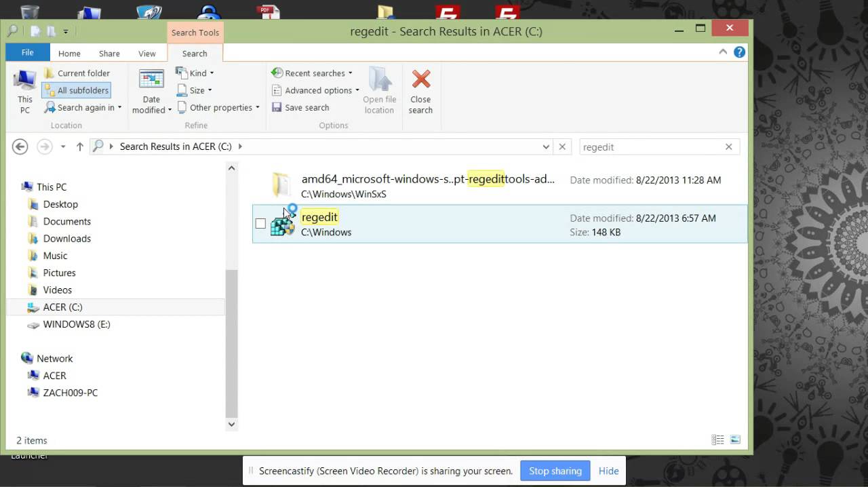Click the regedit file name
This screenshot has height=487, width=868.
319,217
